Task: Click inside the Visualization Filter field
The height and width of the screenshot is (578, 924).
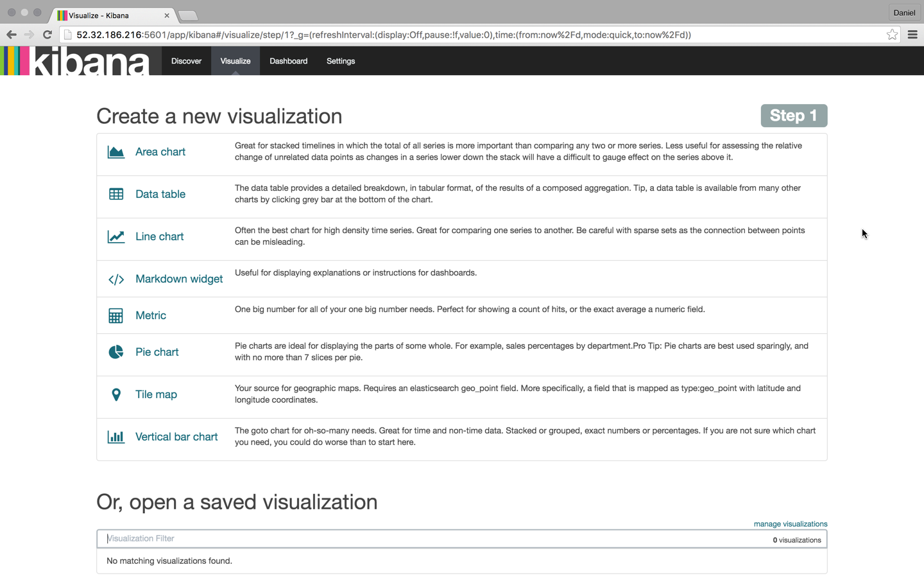Action: pyautogui.click(x=257, y=538)
